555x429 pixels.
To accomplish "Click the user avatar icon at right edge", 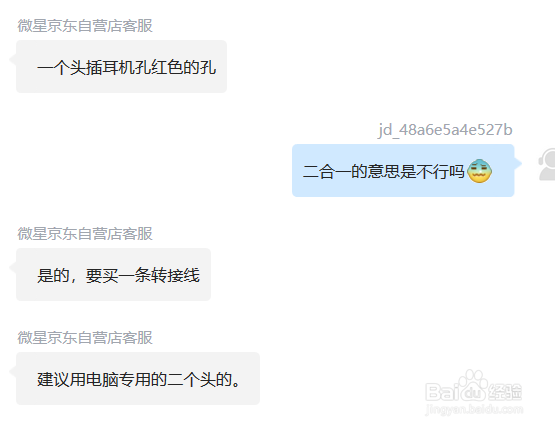I will click(547, 165).
